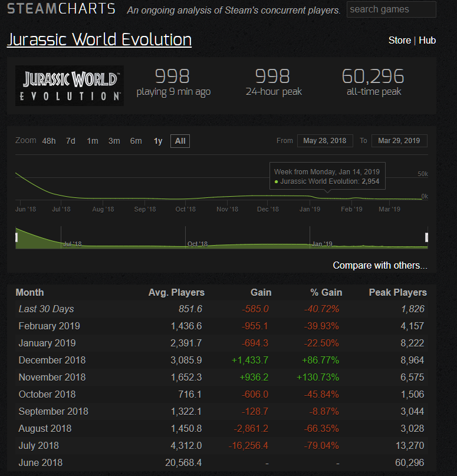Image resolution: width=457 pixels, height=476 pixels.
Task: Select the January 2019 row label
Action: coord(47,343)
